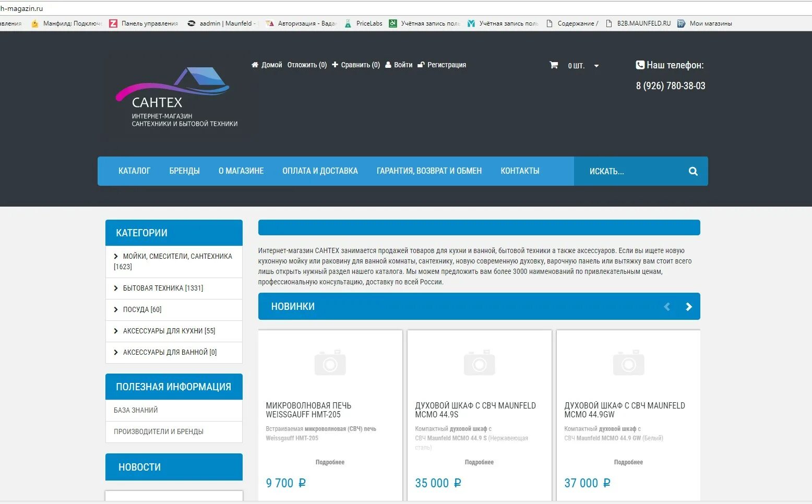812x504 pixels.
Task: Open Сравнить (0) comparison link
Action: (360, 65)
